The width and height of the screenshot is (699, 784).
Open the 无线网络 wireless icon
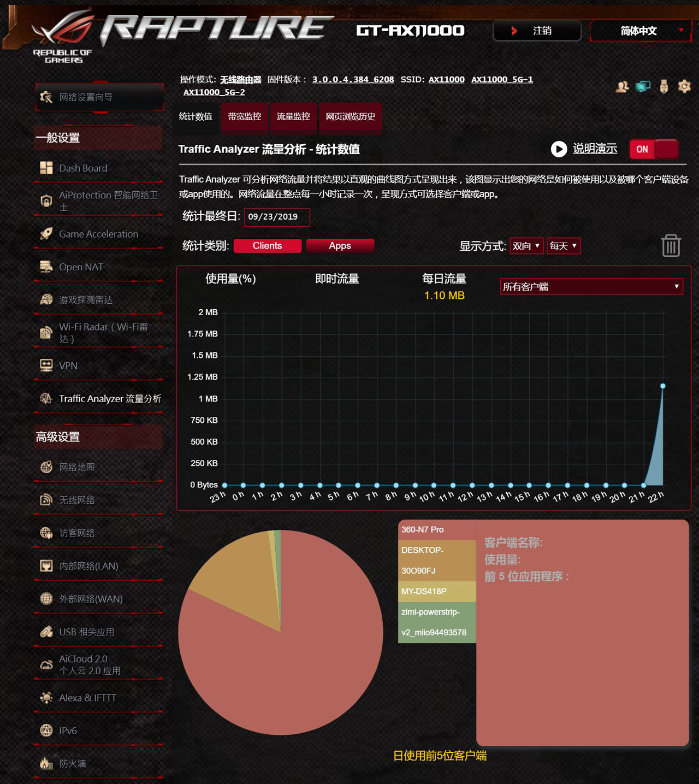point(46,500)
